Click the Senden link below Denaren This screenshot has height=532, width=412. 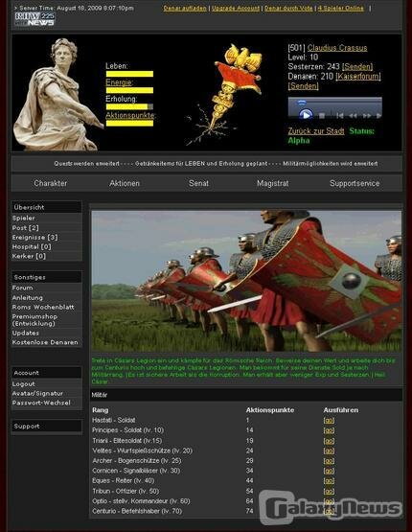(x=303, y=86)
